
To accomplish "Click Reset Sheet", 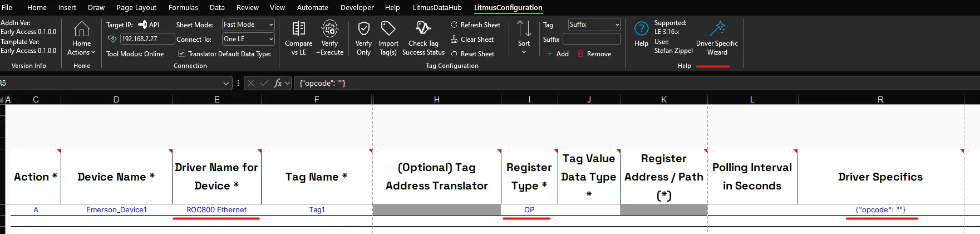I will (x=472, y=54).
